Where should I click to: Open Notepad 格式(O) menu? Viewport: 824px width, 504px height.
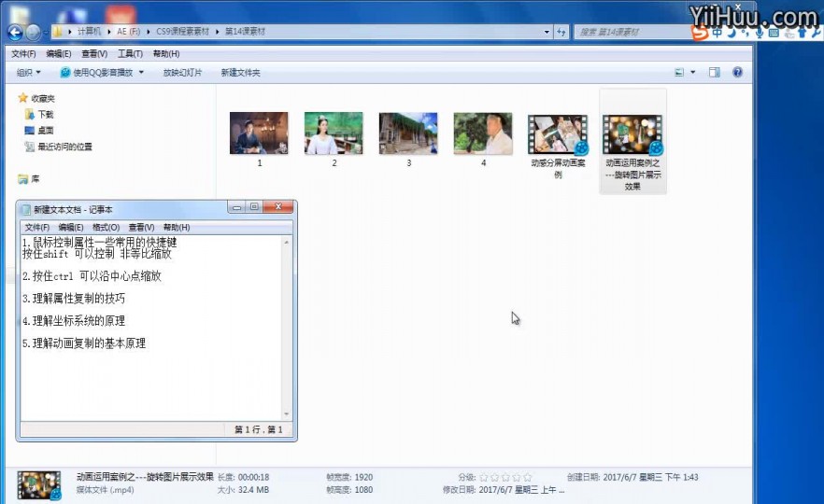click(x=106, y=228)
